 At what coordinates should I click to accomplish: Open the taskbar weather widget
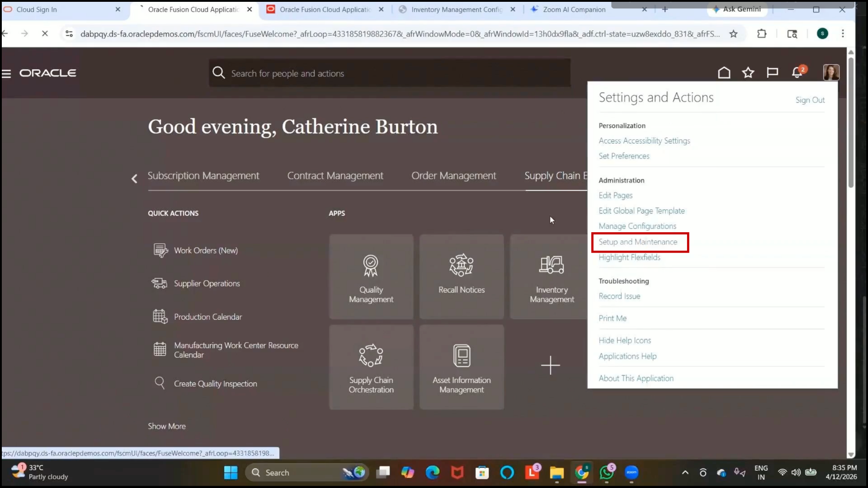(40, 472)
